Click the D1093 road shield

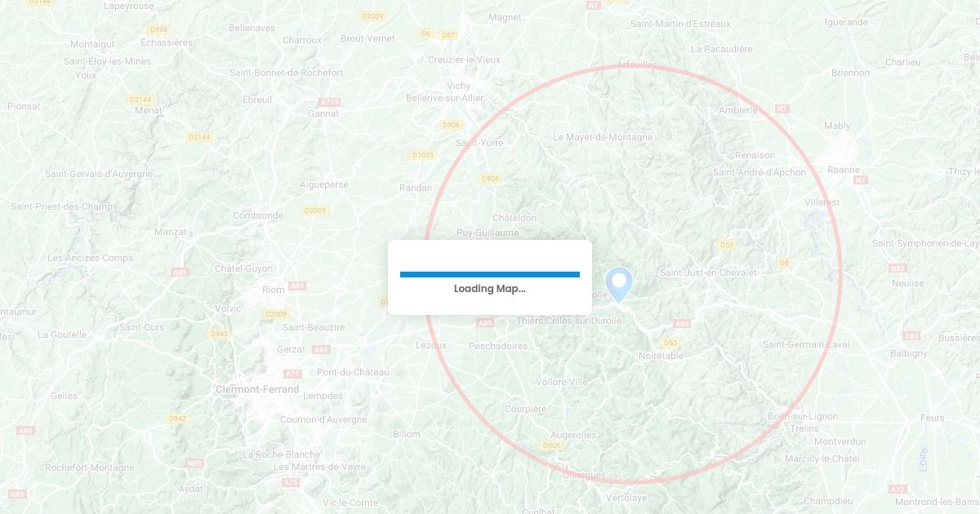423,155
